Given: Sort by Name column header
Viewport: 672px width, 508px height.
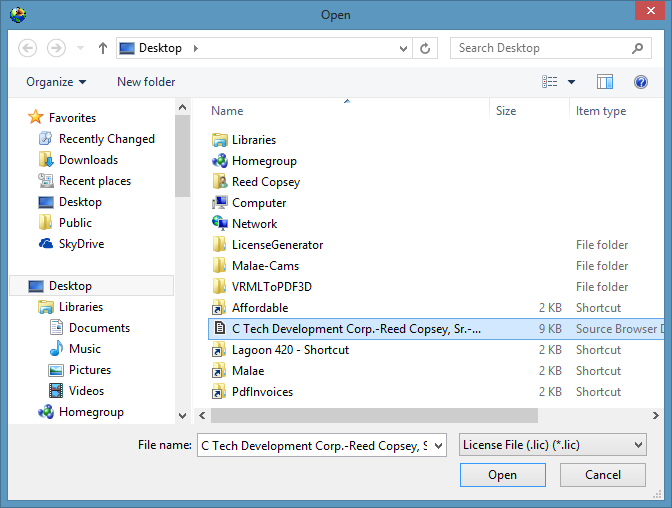Looking at the screenshot, I should 227,111.
